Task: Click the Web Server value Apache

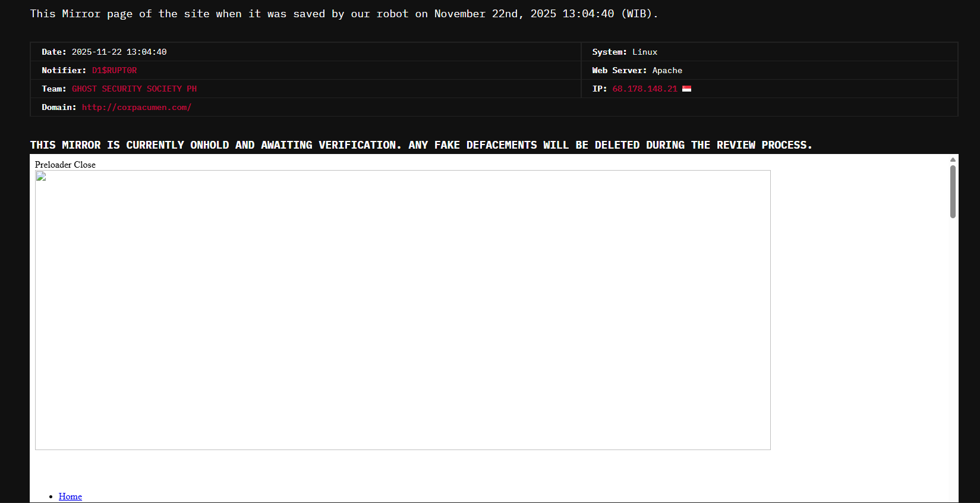Action: (667, 70)
